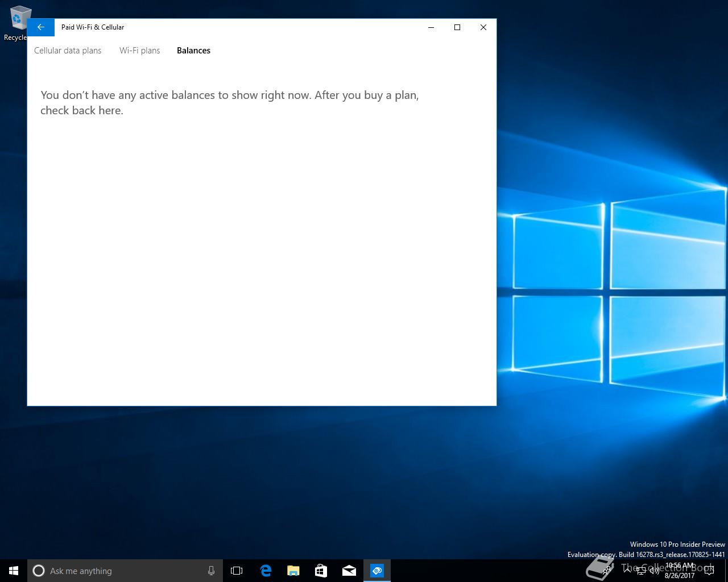Launch Microsoft Edge from the taskbar
728x582 pixels.
click(265, 571)
